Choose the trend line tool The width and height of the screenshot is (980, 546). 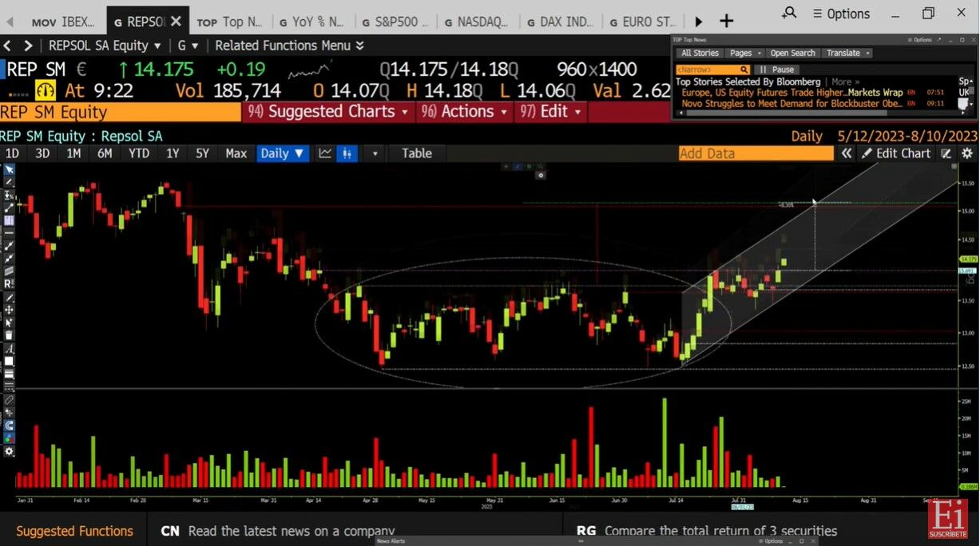tap(9, 207)
